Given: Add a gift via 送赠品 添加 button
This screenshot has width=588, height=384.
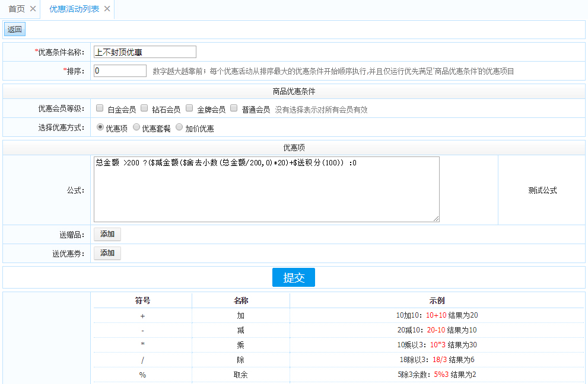Looking at the screenshot, I should tap(107, 234).
